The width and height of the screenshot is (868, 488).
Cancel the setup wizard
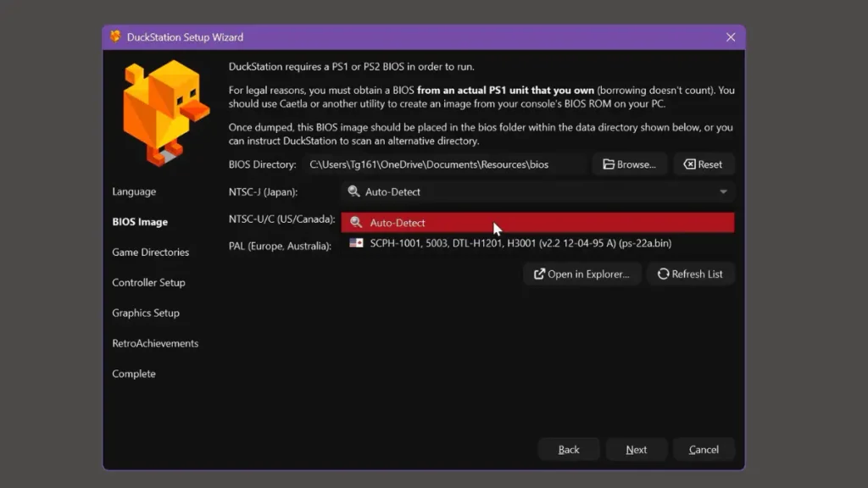(704, 450)
